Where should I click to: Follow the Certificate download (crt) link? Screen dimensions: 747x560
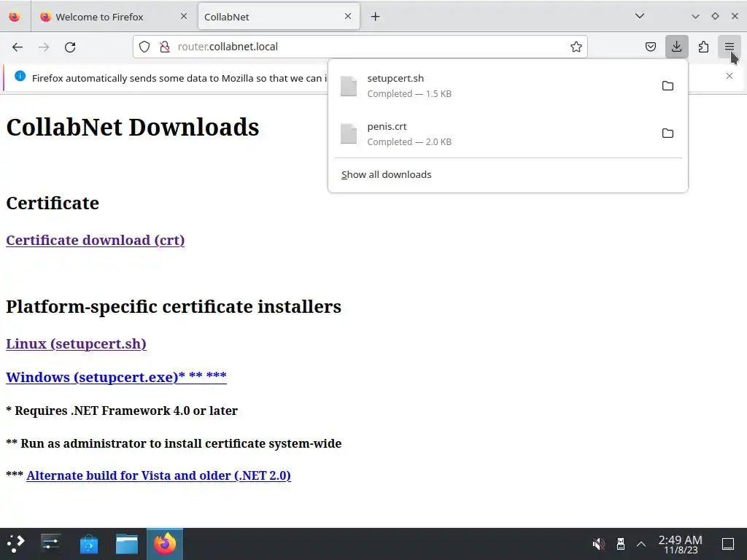[x=96, y=240]
